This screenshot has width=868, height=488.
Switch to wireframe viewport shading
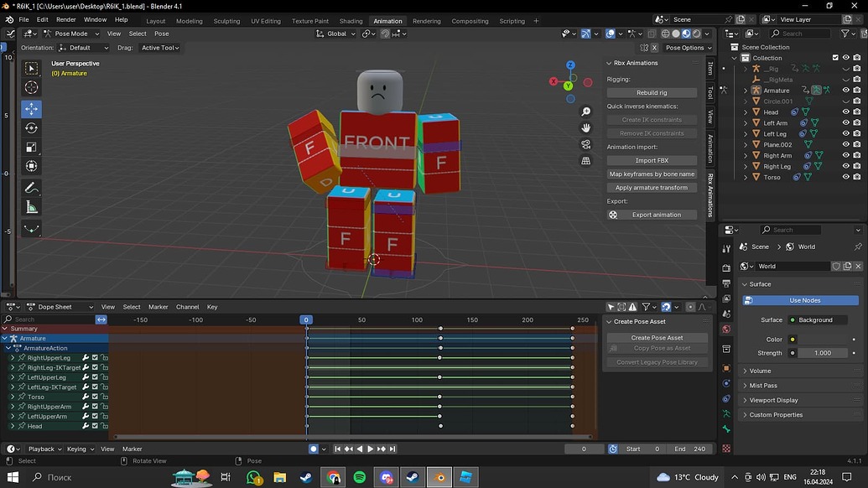(x=664, y=34)
